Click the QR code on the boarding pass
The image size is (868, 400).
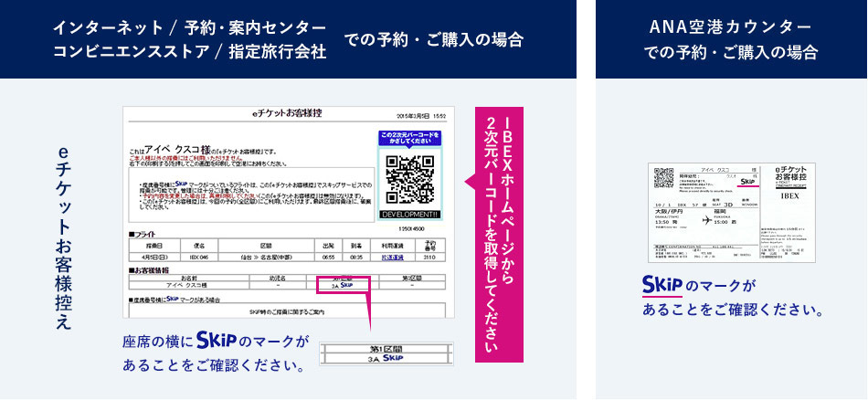click(663, 177)
